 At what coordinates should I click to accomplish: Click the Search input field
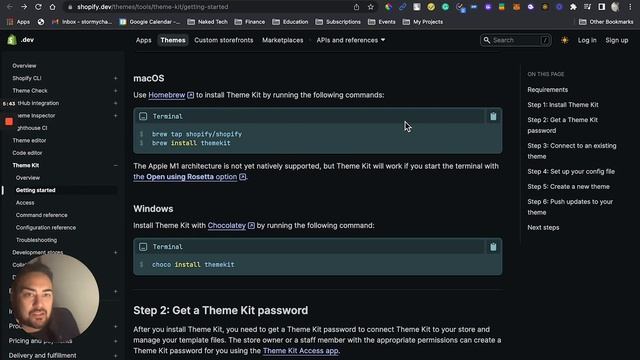click(516, 40)
